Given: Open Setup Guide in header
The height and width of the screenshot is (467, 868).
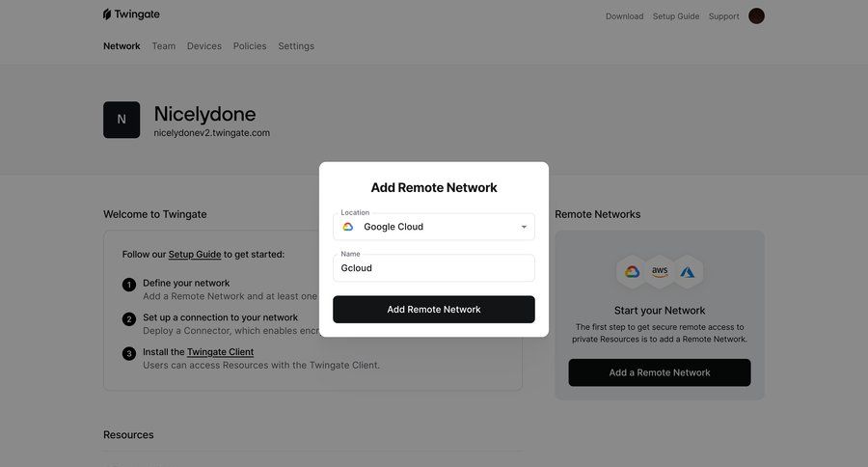Looking at the screenshot, I should coord(676,16).
